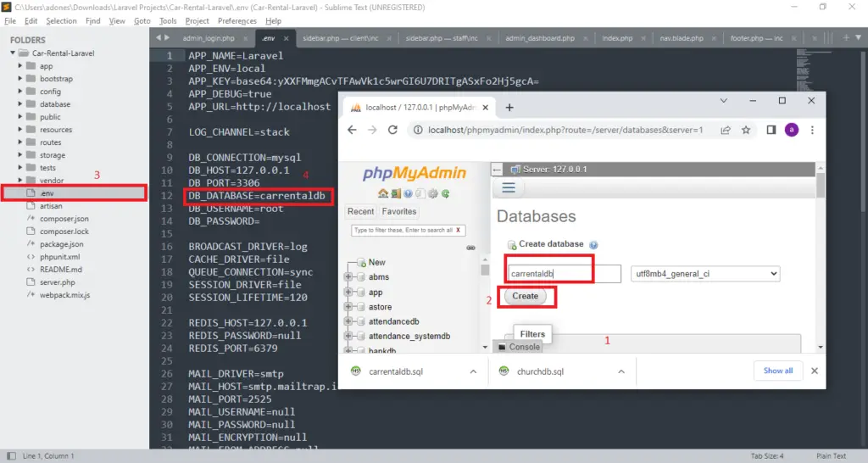
Task: Expand the app folder in Sublime sidebar
Action: (20, 65)
